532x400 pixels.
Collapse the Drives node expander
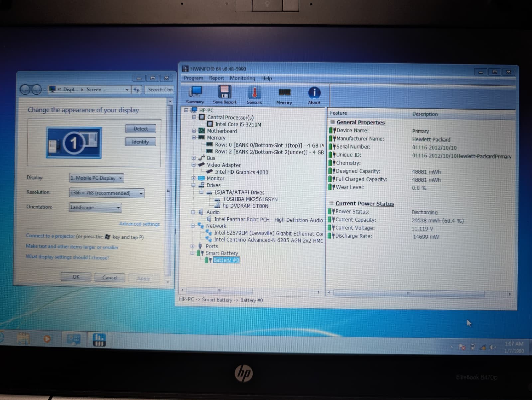[x=194, y=185]
